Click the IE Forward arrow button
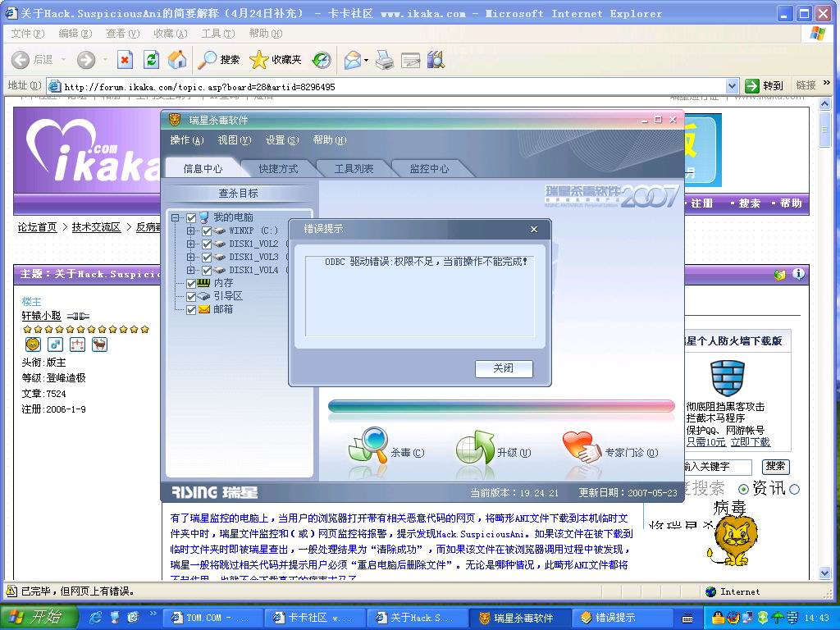The image size is (840, 630). pyautogui.click(x=85, y=59)
